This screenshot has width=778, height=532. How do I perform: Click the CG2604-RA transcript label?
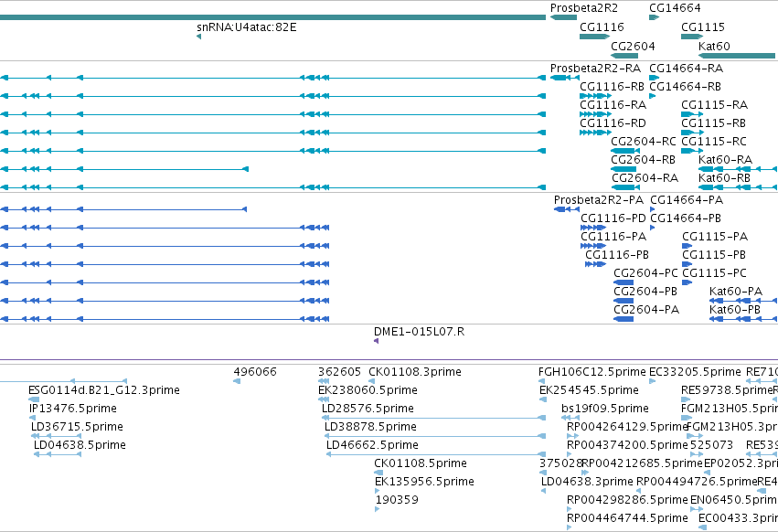645,178
